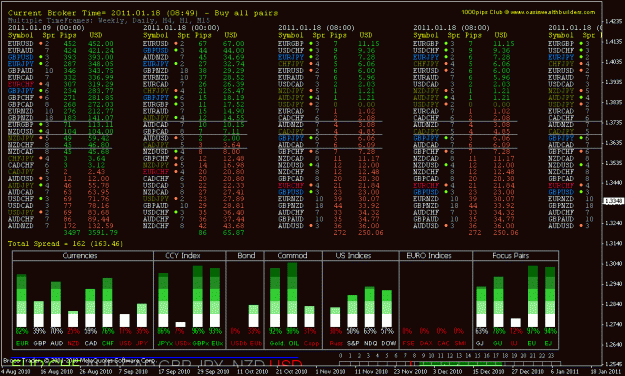Click hour 23 on the session hour scale

coord(551,356)
